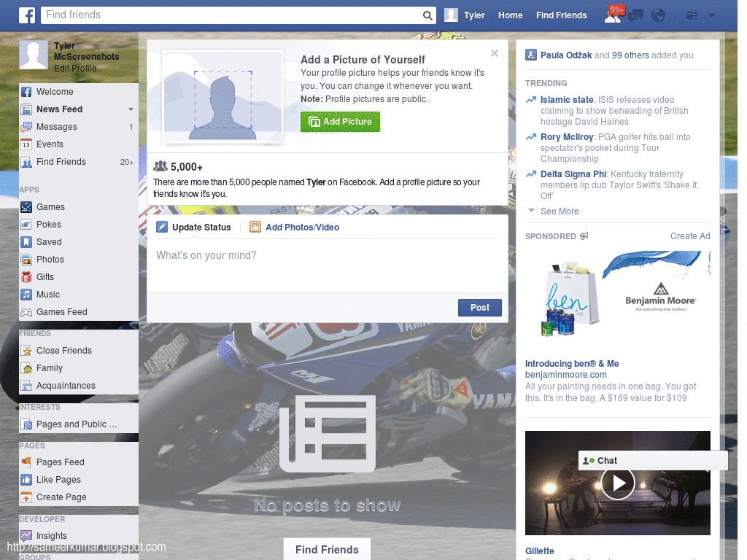Click the Acquaintances icon
This screenshot has height=560, width=747.
[x=26, y=386]
